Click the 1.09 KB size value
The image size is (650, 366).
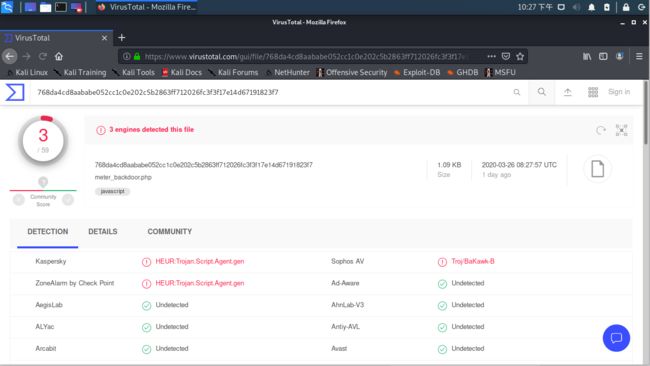pyautogui.click(x=449, y=165)
